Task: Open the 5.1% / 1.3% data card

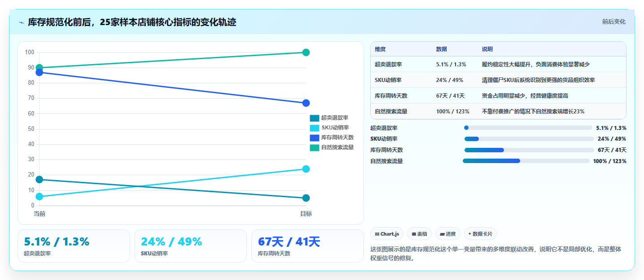Action: pos(74,246)
